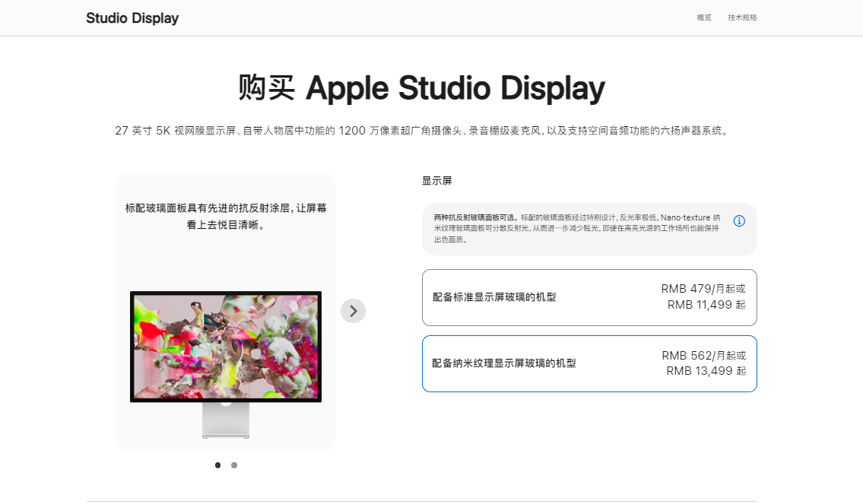The width and height of the screenshot is (863, 504).
Task: Open the 概览 overview link
Action: (704, 17)
